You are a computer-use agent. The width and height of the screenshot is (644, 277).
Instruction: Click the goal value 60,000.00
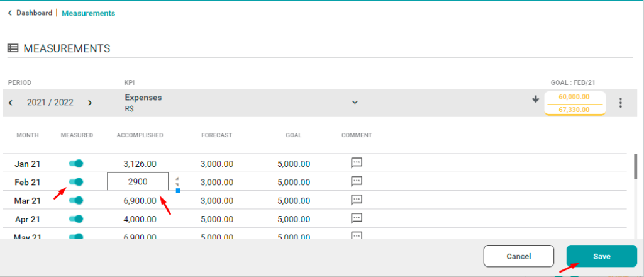coord(575,97)
